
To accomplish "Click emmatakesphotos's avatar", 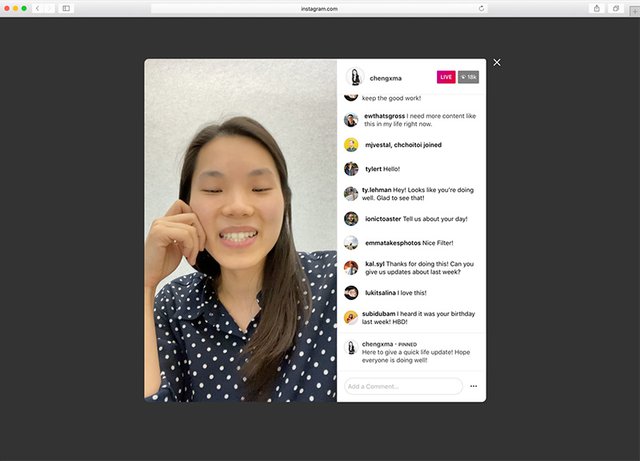I will click(351, 243).
